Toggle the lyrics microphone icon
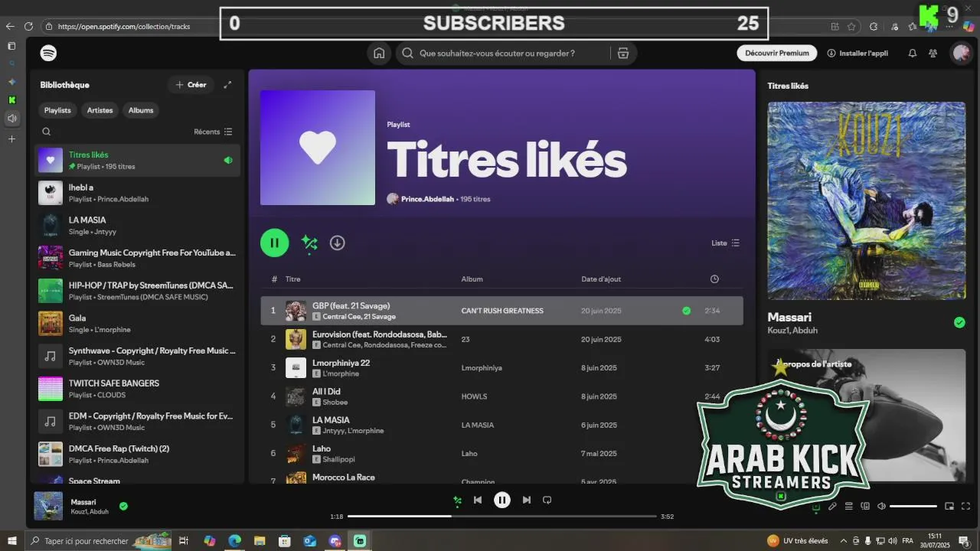Image resolution: width=980 pixels, height=551 pixels. [832, 506]
